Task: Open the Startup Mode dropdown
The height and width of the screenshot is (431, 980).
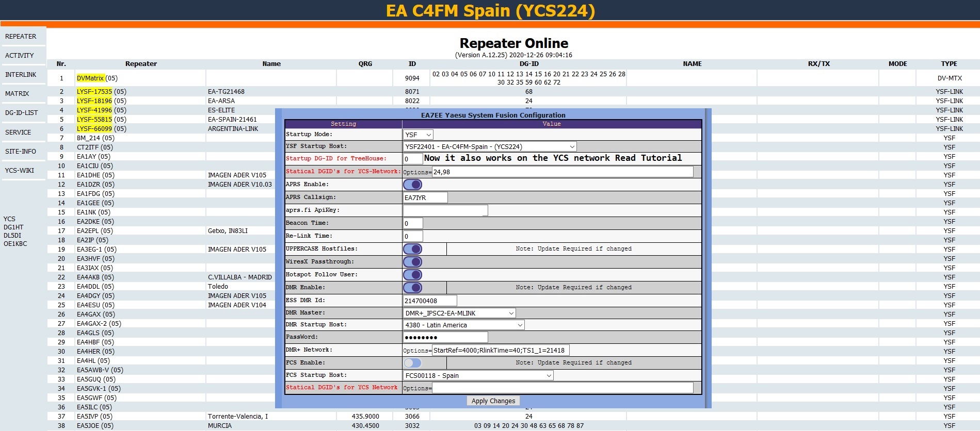Action: click(417, 135)
